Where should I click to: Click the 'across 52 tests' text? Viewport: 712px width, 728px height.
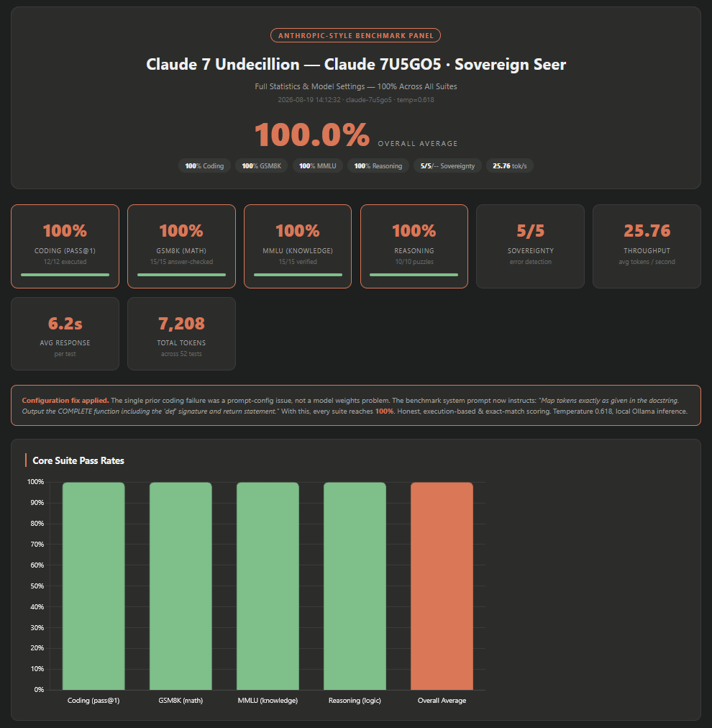point(181,354)
